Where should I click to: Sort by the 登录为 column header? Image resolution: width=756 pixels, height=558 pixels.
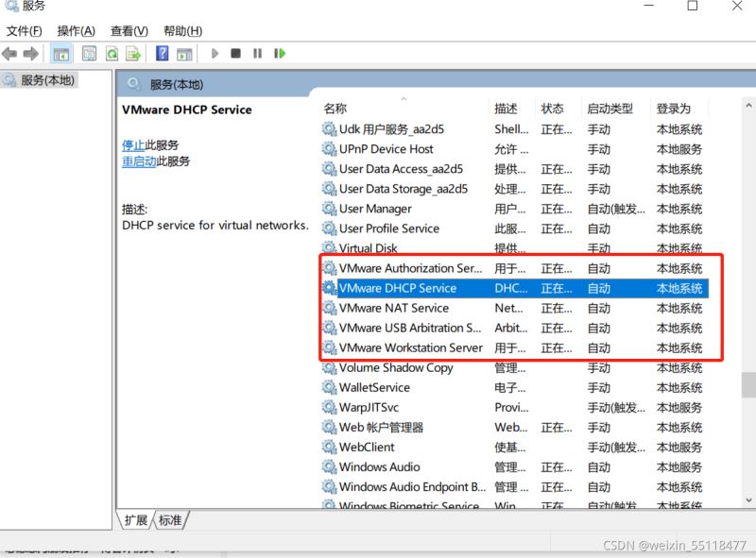pos(674,109)
